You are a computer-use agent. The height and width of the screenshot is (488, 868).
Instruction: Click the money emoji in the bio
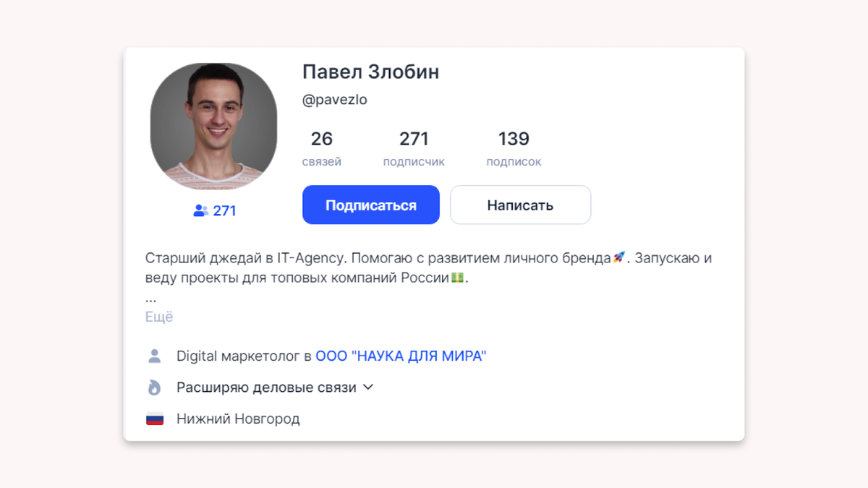(x=457, y=277)
